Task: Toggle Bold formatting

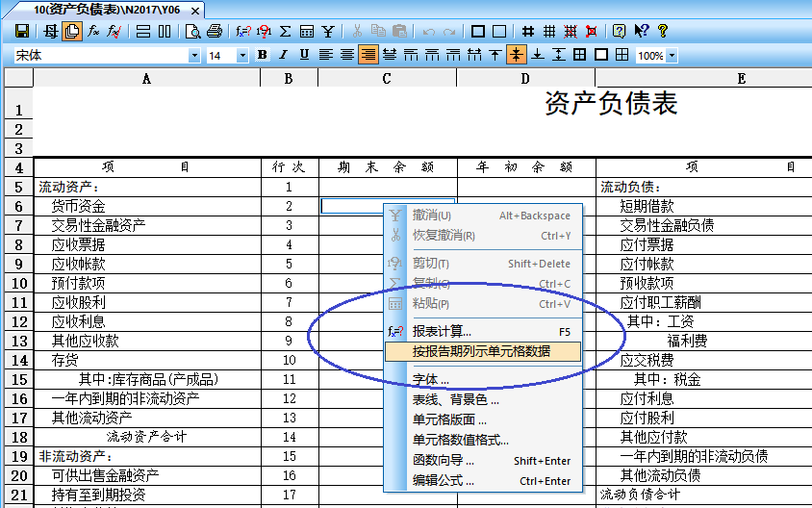Action: click(x=263, y=55)
